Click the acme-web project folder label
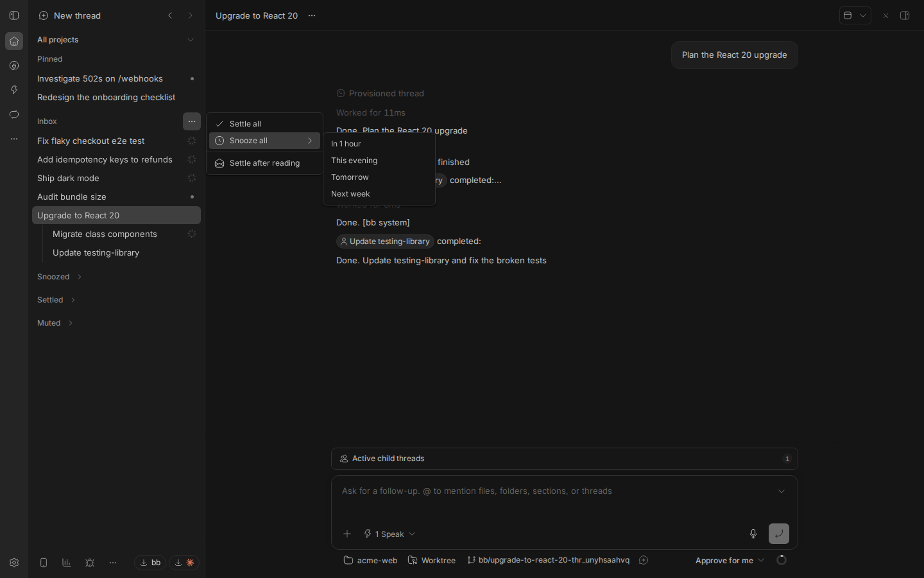The height and width of the screenshot is (578, 924). tap(370, 560)
